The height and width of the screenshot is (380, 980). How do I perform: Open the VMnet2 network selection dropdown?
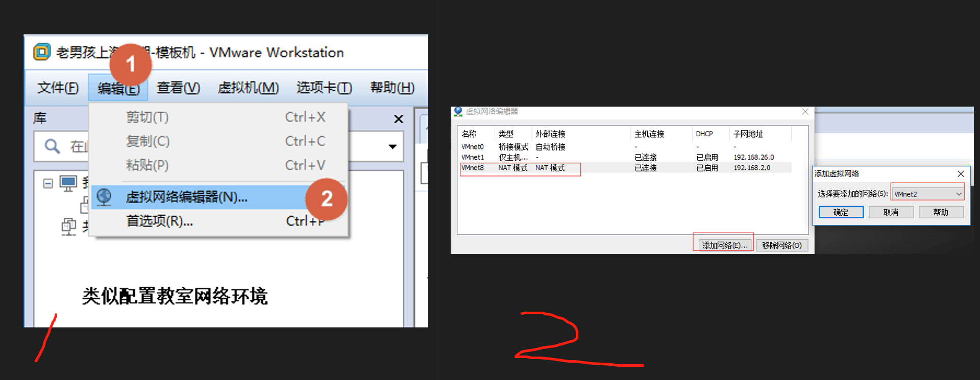(928, 194)
